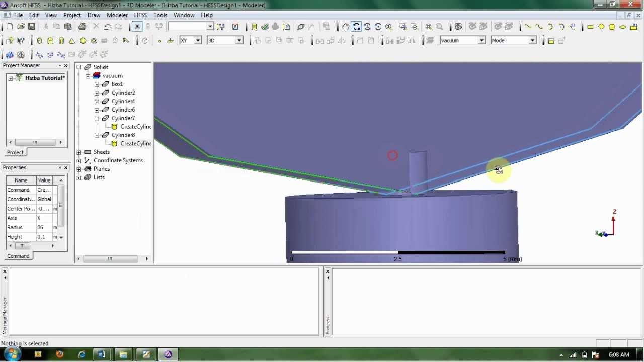Select the Draw Spline tool
This screenshot has width=644, height=362.
pos(539,27)
